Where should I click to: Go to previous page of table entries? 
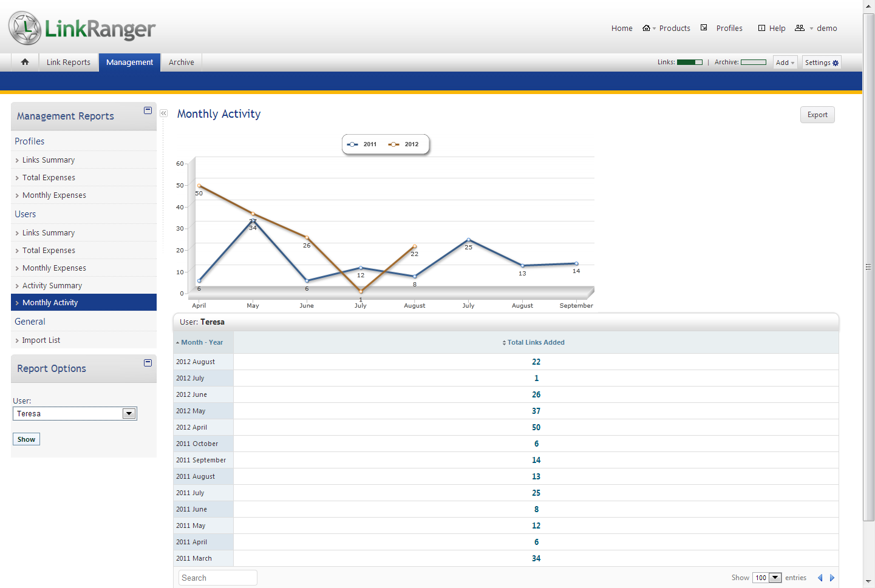pos(820,578)
